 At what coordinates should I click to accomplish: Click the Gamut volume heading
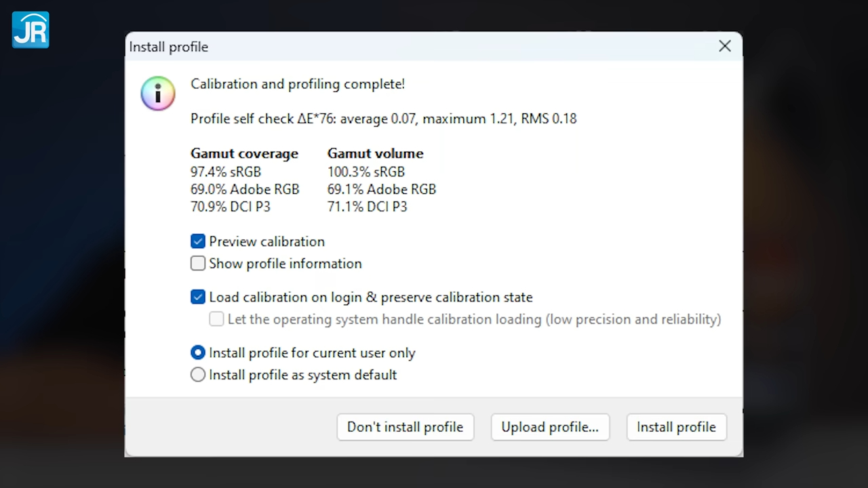tap(375, 153)
